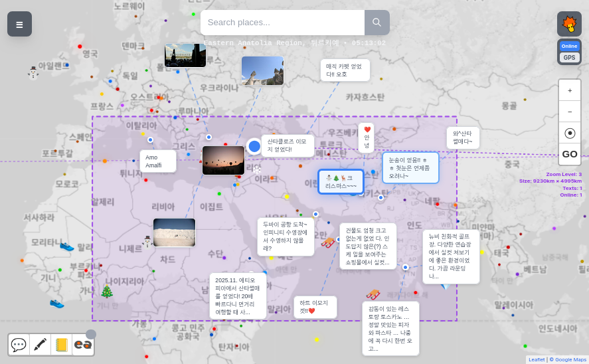Click the snowflake emoji near Iraq

pos(257,169)
